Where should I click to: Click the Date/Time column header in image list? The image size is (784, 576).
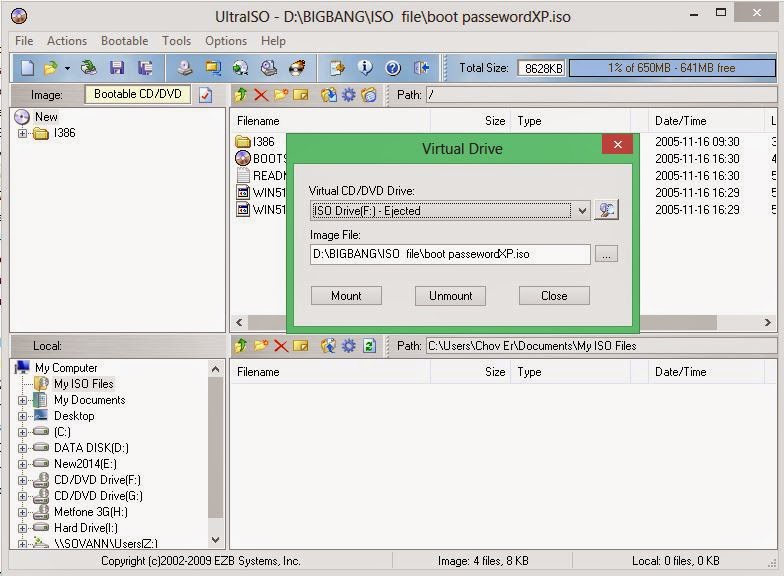708,121
